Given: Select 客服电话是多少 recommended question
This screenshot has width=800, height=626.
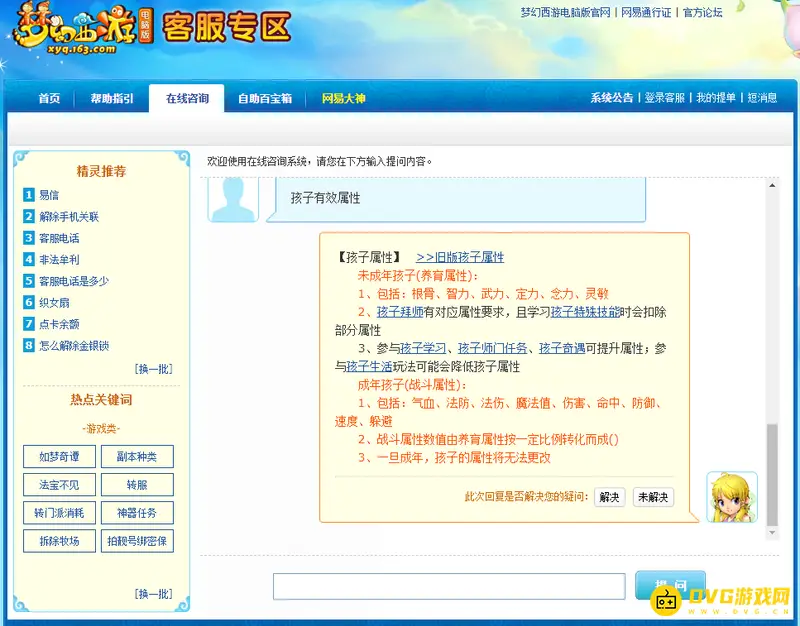Looking at the screenshot, I should 74,281.
